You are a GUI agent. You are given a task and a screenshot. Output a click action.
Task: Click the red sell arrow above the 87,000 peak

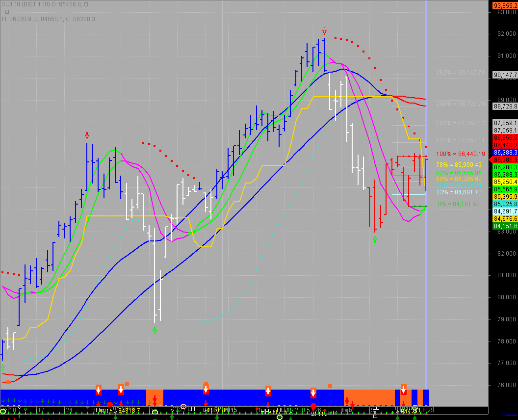coord(87,135)
